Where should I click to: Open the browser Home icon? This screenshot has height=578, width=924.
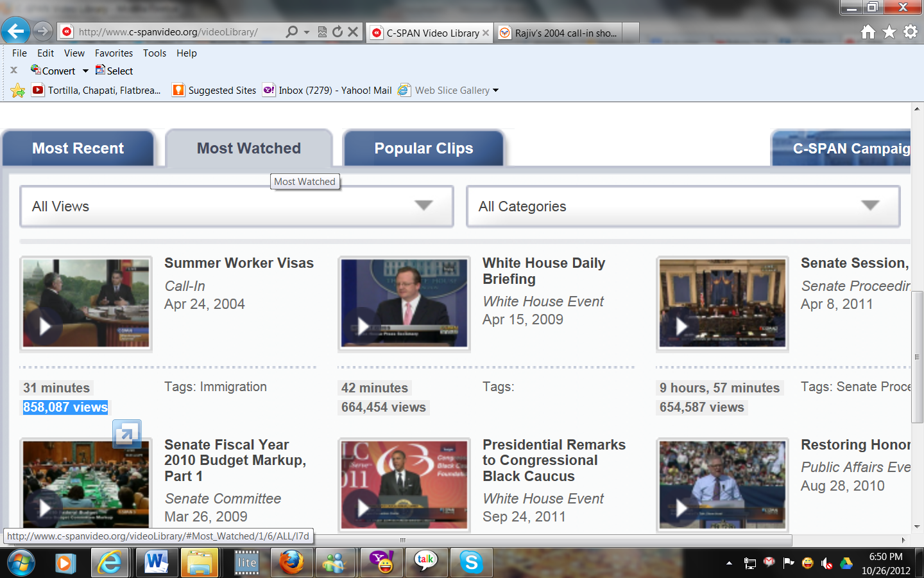pos(868,31)
